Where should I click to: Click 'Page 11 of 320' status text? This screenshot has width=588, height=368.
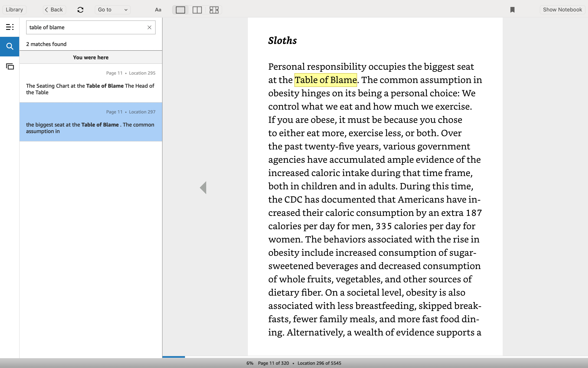(273, 363)
